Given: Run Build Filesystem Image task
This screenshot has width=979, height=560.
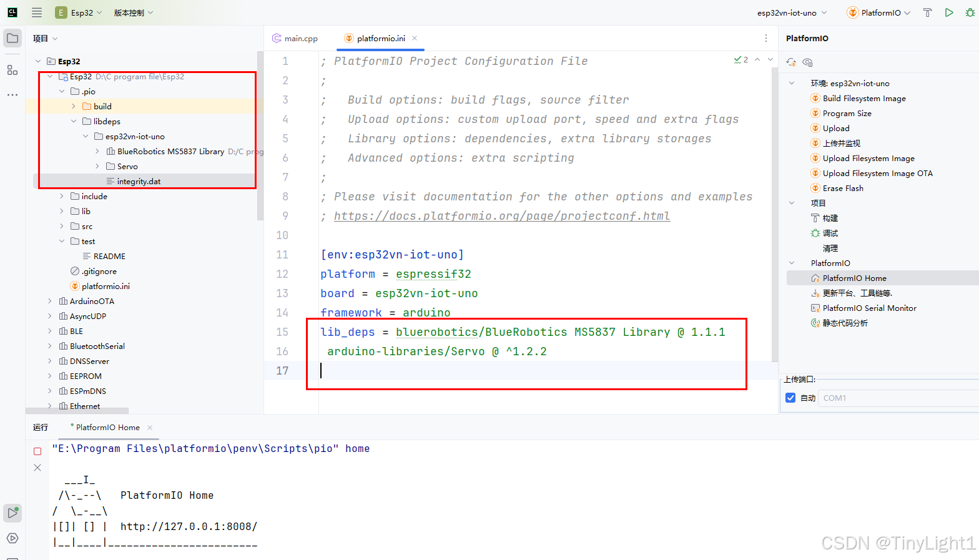Looking at the screenshot, I should pyautogui.click(x=864, y=99).
